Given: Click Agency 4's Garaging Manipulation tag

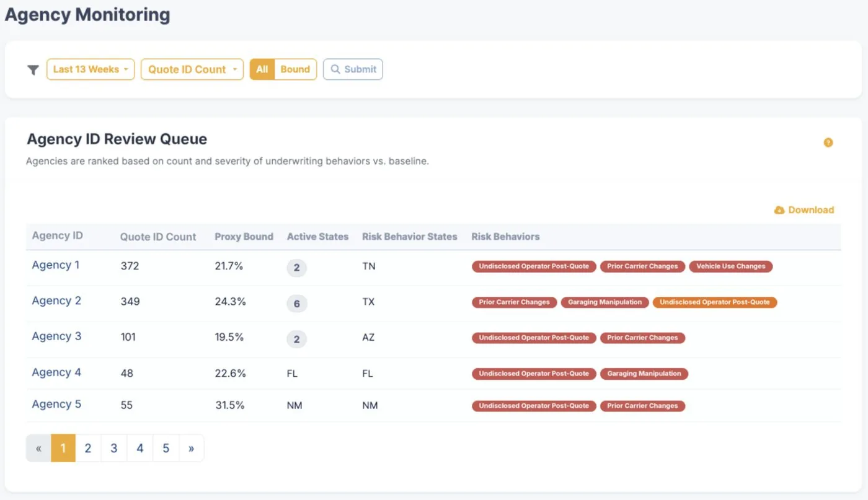Looking at the screenshot, I should click(x=644, y=374).
